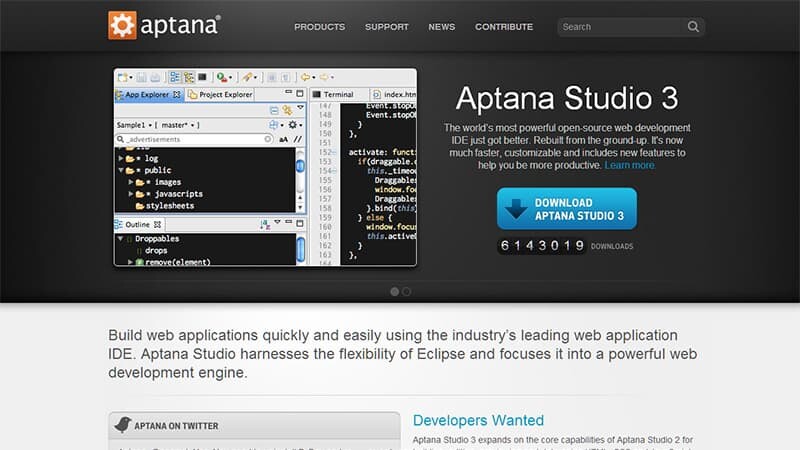Click the Outline panel scrollbar
Image resolution: width=800 pixels, height=450 pixels.
[x=301, y=249]
